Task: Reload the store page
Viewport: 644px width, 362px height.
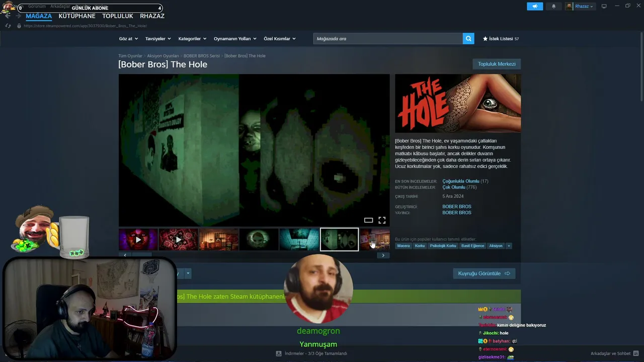Action: tap(8, 26)
